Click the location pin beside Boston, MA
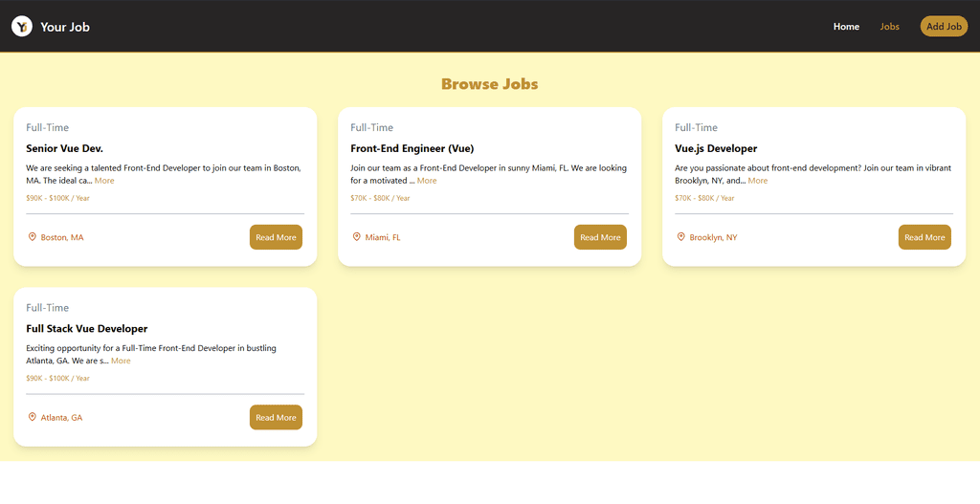This screenshot has height=504, width=980. coord(33,237)
